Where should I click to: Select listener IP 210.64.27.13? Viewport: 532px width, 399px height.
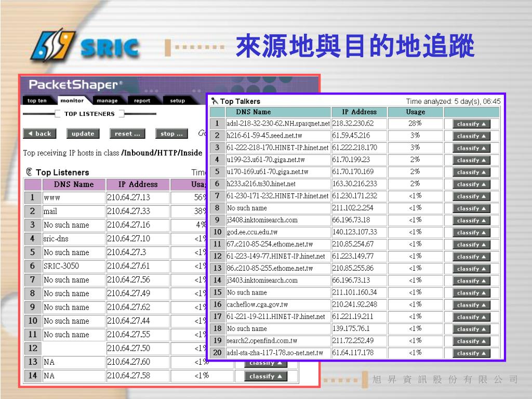click(x=129, y=197)
